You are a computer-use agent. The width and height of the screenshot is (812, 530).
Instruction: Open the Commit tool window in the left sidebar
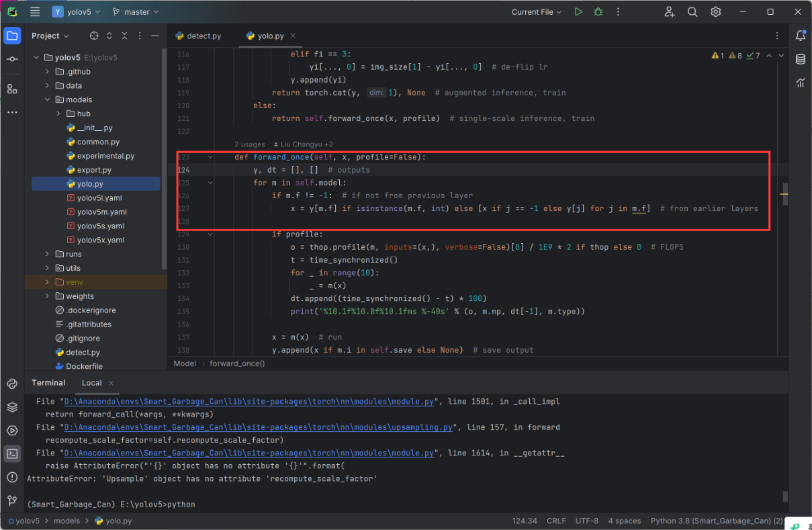click(x=12, y=60)
